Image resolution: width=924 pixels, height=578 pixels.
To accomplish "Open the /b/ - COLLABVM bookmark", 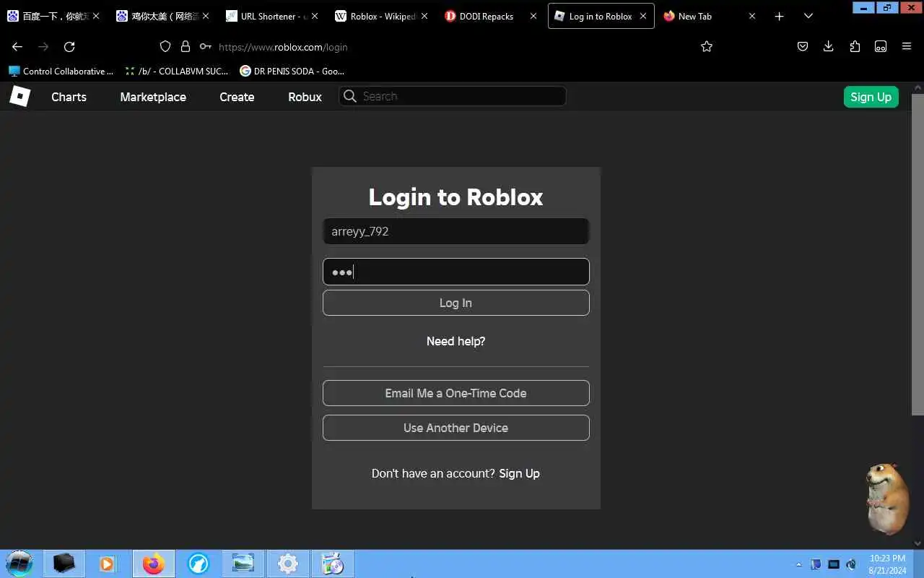I will 176,71.
